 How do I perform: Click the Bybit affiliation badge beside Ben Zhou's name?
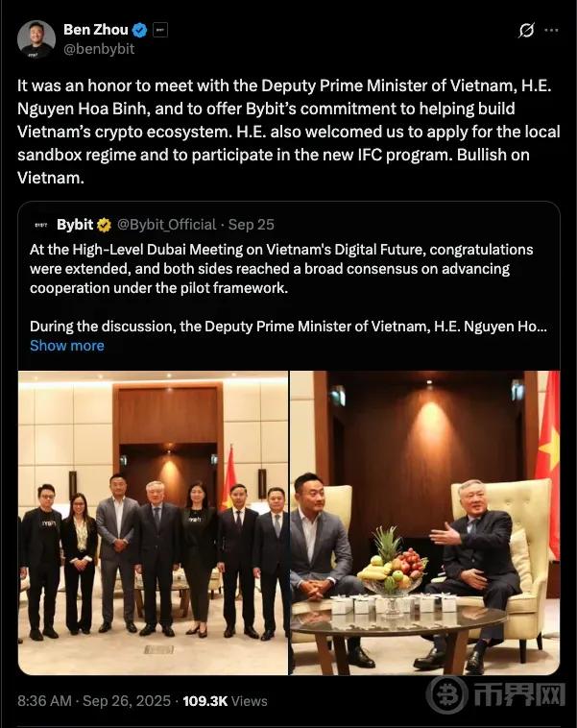[x=160, y=30]
